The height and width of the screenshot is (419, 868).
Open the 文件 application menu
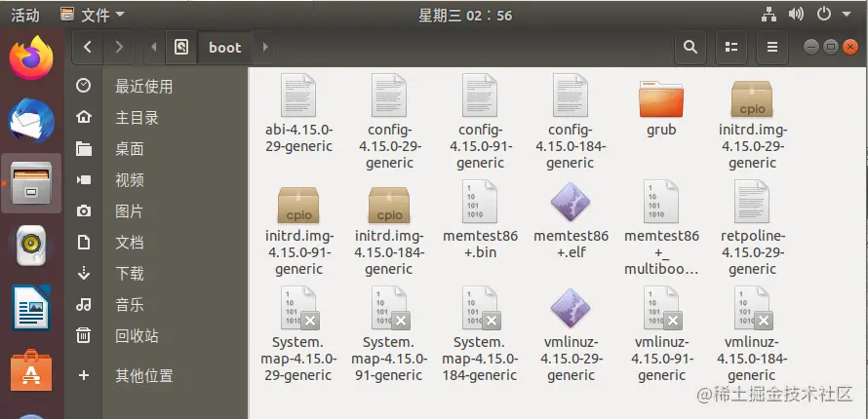click(92, 15)
